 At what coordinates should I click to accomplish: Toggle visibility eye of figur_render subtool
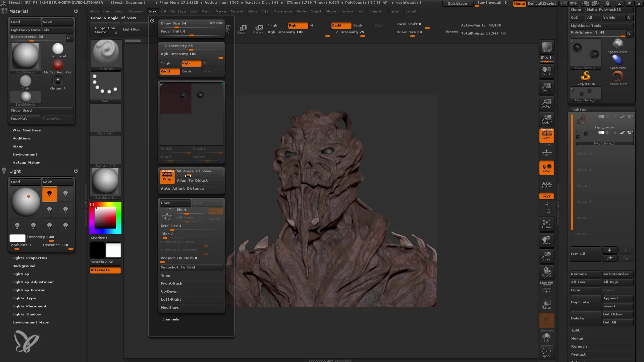pos(630,116)
